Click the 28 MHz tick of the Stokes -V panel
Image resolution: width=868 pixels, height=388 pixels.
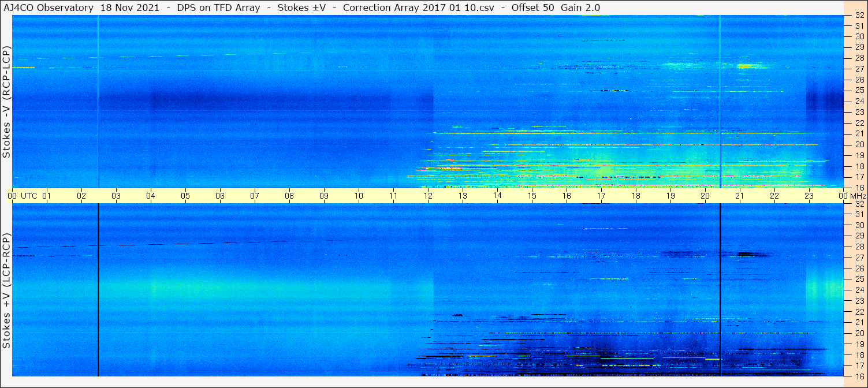(x=859, y=58)
